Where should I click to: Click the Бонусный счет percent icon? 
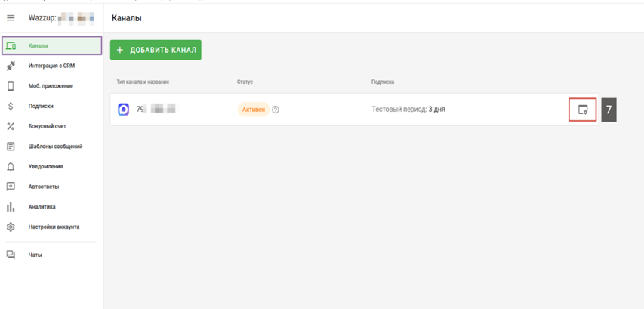point(11,126)
